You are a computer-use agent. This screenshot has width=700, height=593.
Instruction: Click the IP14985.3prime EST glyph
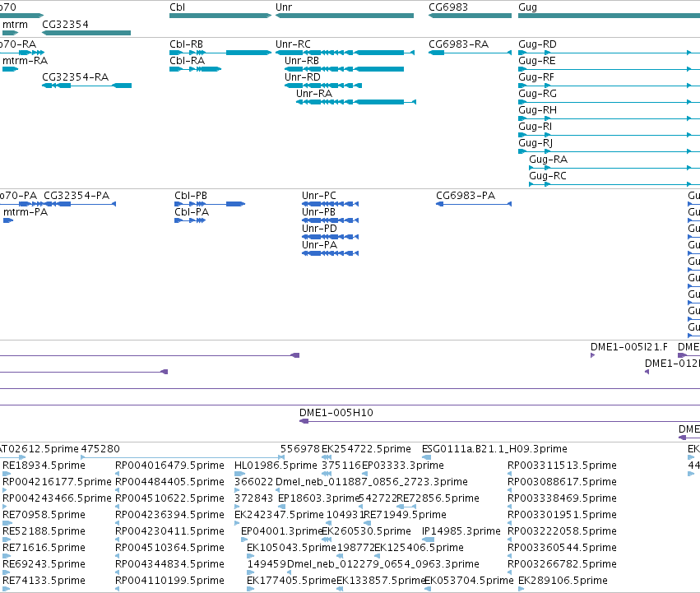pos(428,540)
